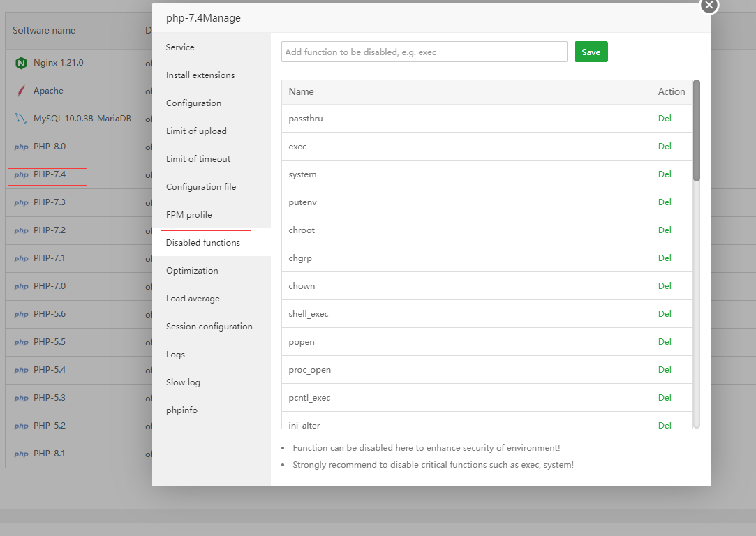
Task: Click the function name input field
Action: click(424, 52)
